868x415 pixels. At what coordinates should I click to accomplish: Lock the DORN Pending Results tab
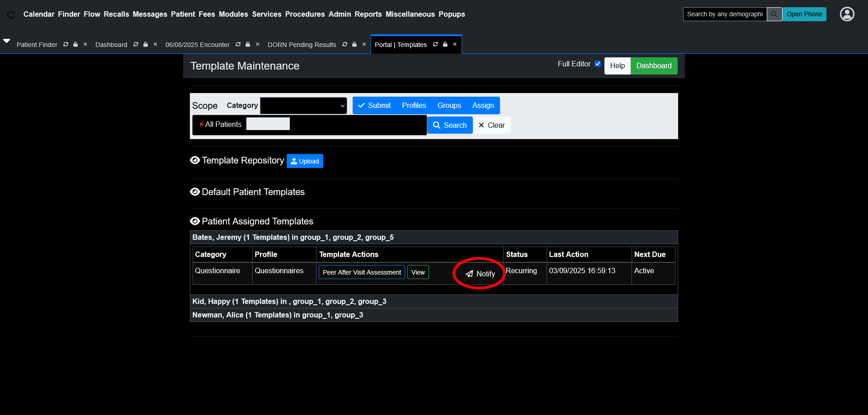[354, 44]
